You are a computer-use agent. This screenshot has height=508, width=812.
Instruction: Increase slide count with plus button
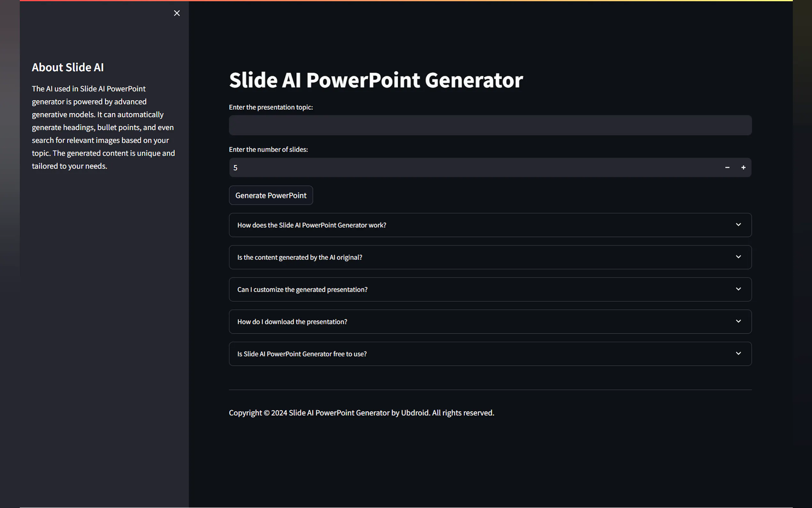[743, 167]
